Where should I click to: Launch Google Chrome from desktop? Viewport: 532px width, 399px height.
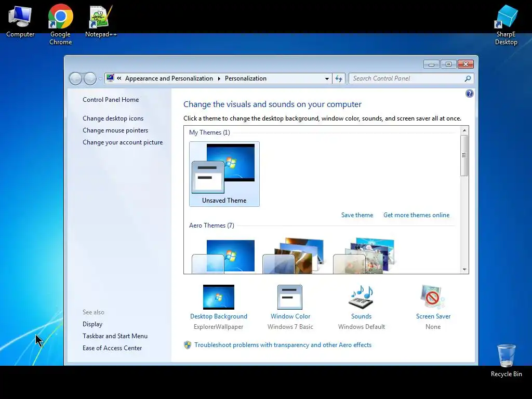(x=60, y=24)
